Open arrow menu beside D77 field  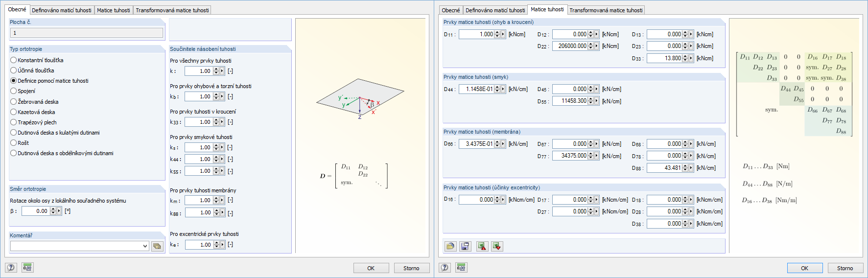click(x=596, y=156)
